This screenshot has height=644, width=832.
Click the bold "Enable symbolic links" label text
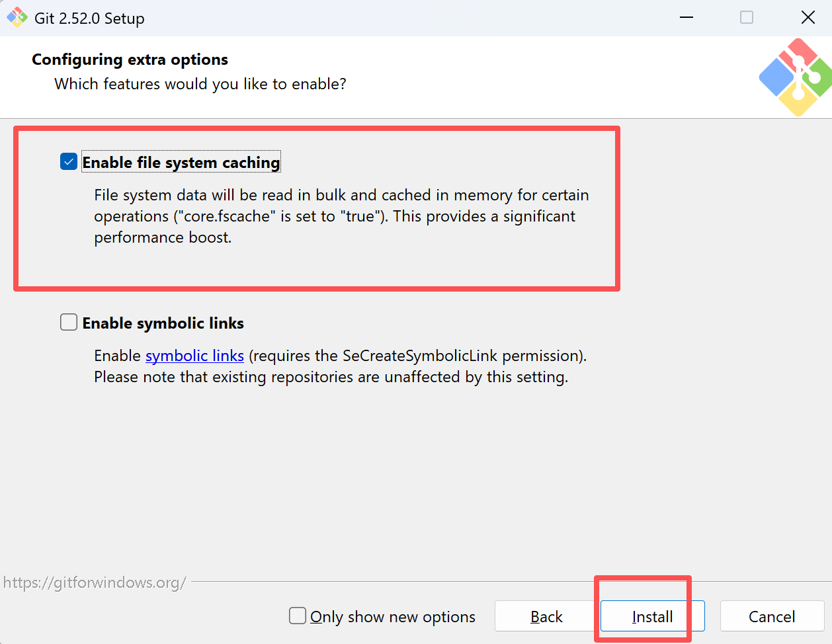coord(163,323)
